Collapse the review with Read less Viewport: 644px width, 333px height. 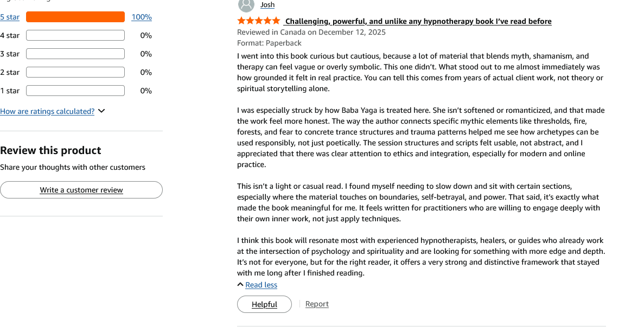(261, 285)
